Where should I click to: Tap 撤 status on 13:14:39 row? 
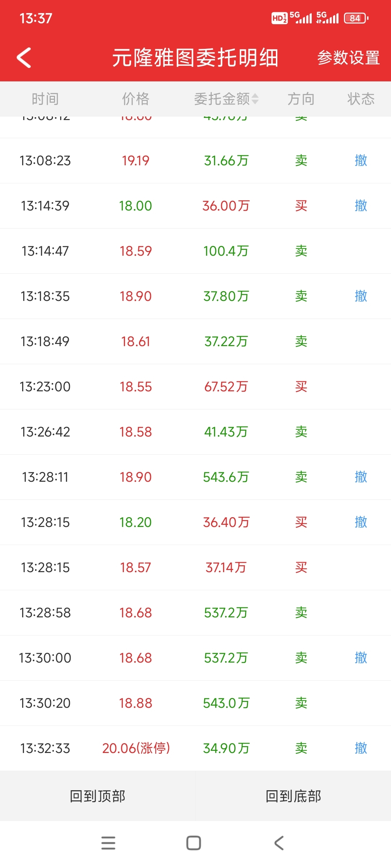coord(361,206)
